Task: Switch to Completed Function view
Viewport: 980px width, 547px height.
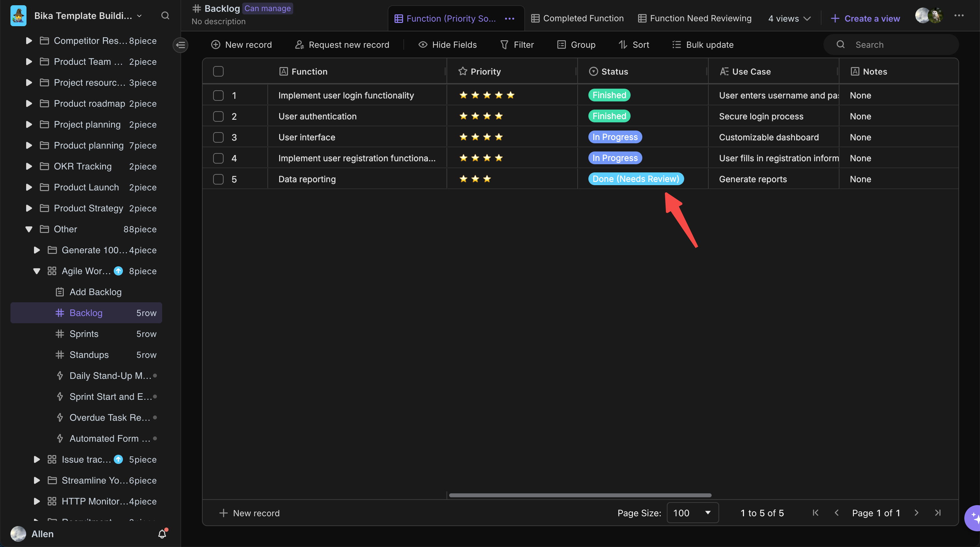Action: point(578,18)
